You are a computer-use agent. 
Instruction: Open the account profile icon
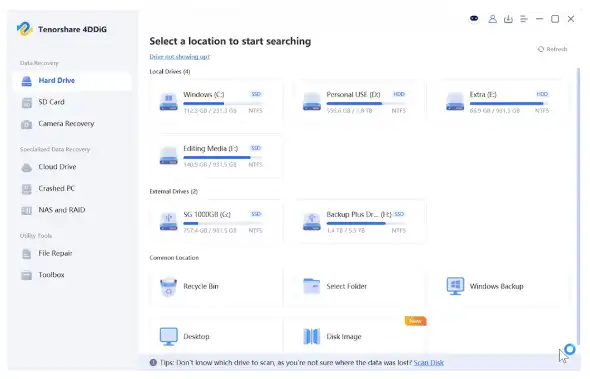[492, 19]
